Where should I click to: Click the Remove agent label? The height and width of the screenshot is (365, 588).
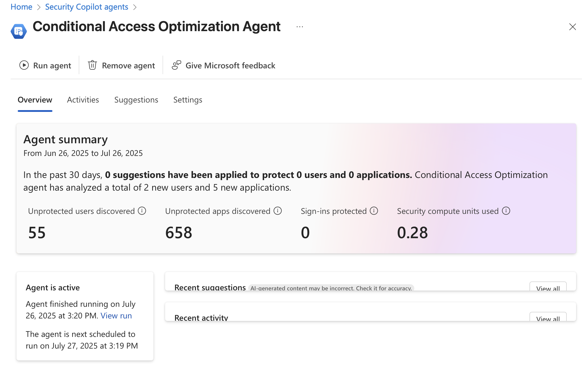tap(128, 66)
